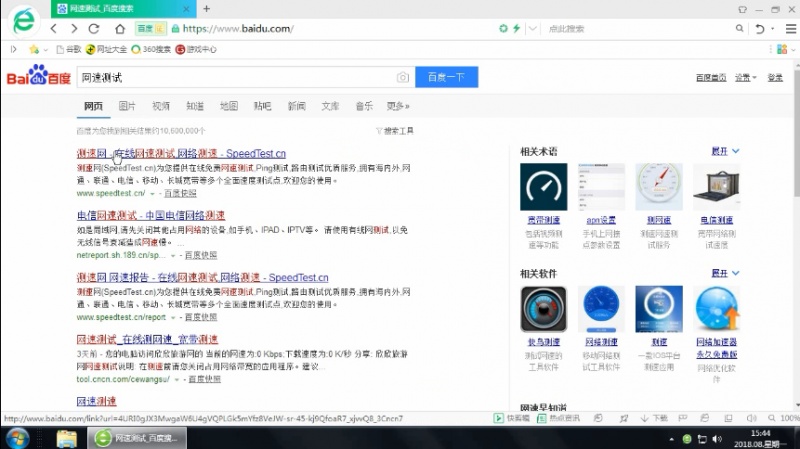Open the 搜索工具 filter
The height and width of the screenshot is (449, 800).
coord(394,131)
